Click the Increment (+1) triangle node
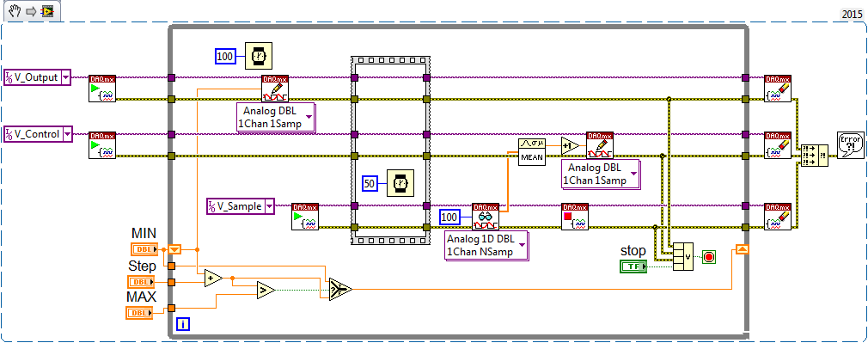 [571, 145]
